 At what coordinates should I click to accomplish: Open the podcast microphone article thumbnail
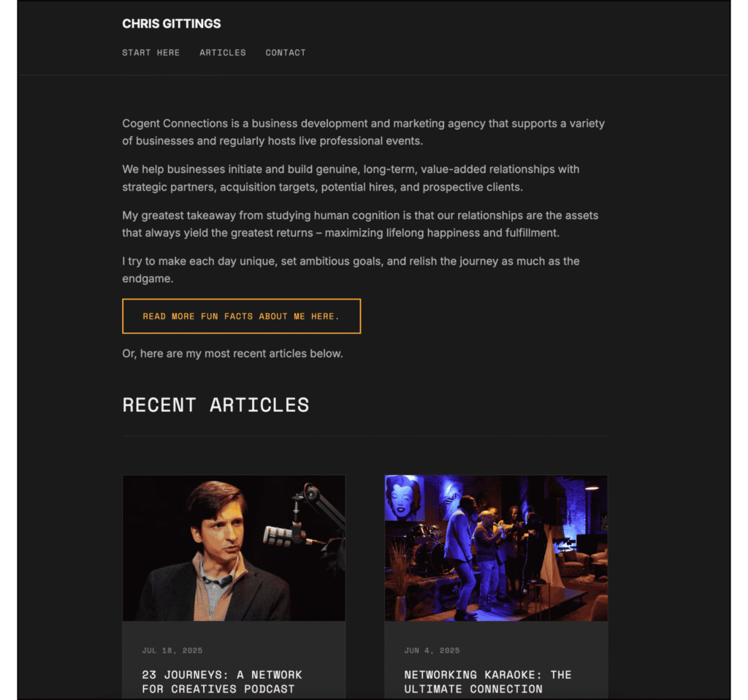point(234,548)
